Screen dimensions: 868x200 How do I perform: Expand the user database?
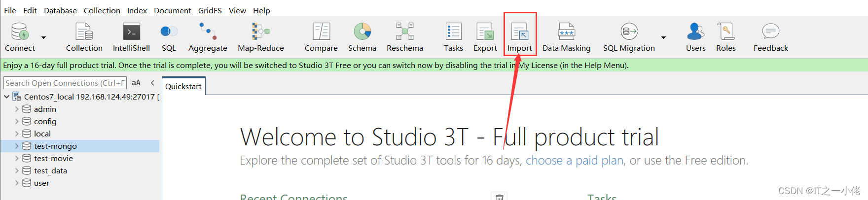(17, 183)
